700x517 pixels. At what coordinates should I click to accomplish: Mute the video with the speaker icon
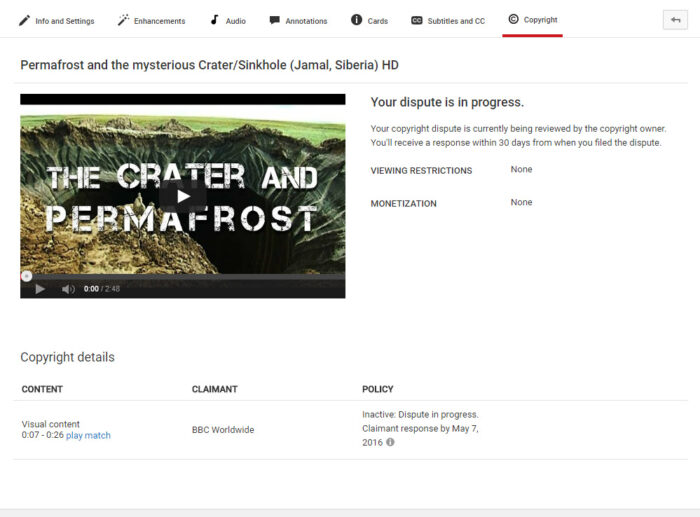point(68,289)
